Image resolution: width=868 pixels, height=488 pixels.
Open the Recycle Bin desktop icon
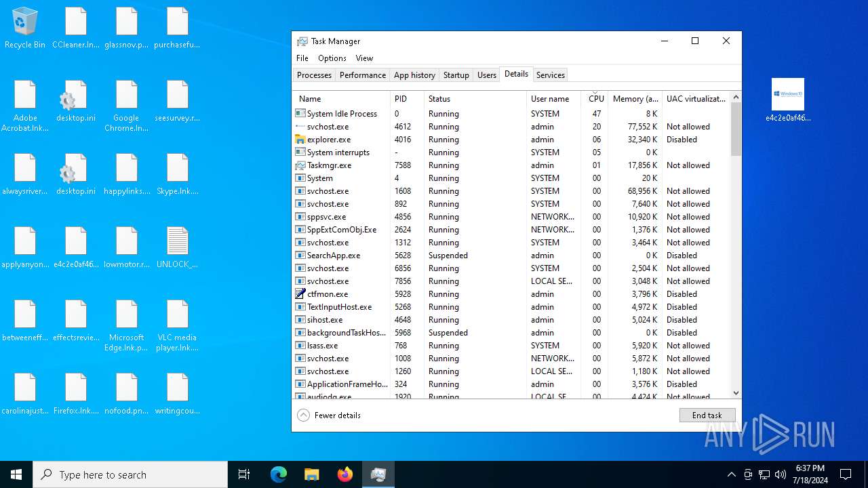pos(25,28)
